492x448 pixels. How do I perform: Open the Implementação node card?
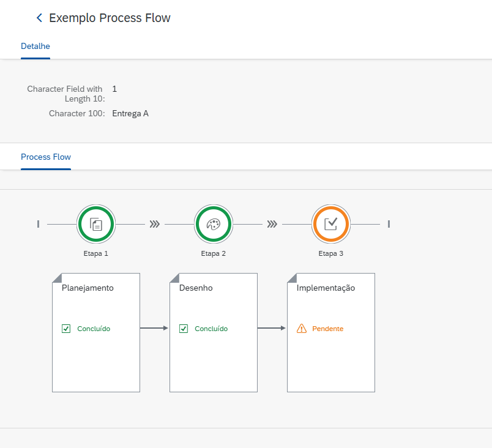click(331, 332)
